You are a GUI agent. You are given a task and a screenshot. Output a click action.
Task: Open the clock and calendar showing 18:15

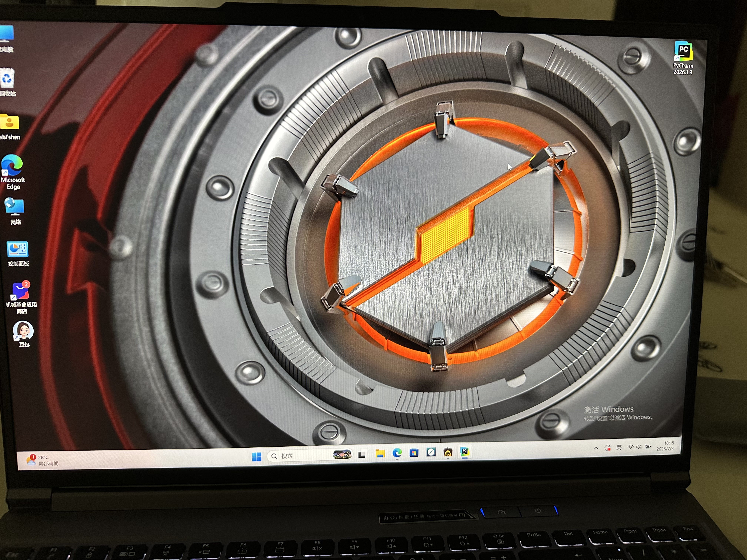point(665,446)
